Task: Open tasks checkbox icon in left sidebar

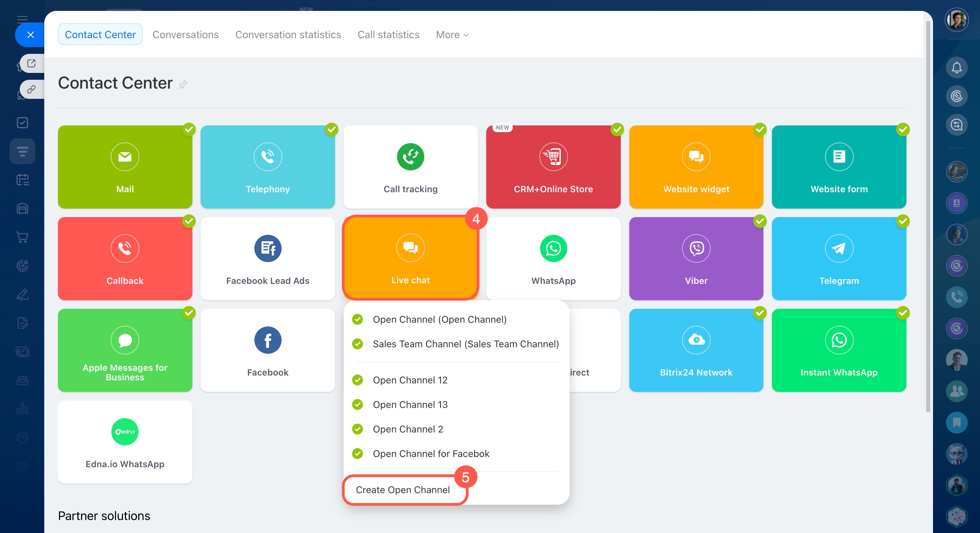Action: pos(22,123)
